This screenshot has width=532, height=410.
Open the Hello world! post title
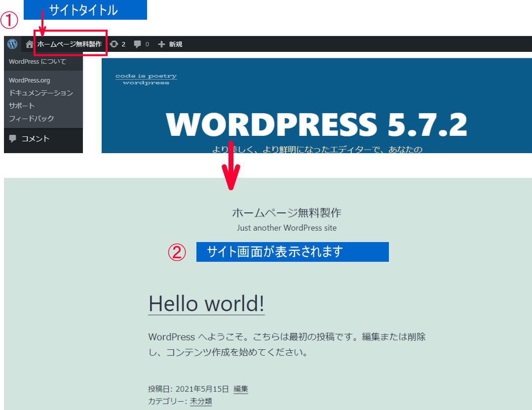206,303
